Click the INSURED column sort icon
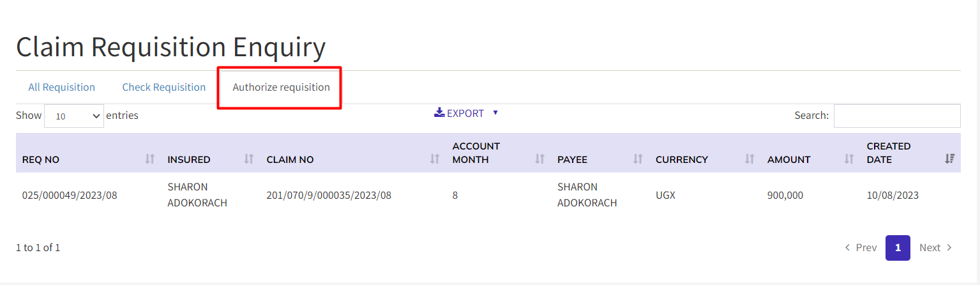This screenshot has width=980, height=285. (x=249, y=159)
